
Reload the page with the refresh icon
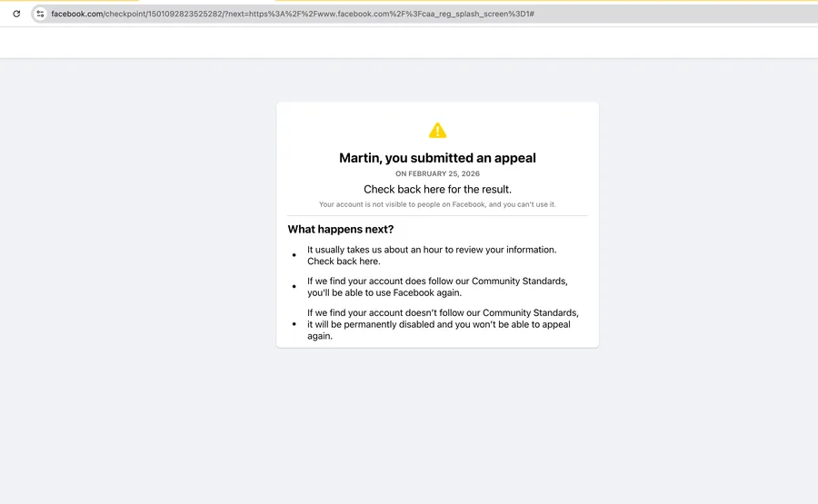tap(16, 14)
